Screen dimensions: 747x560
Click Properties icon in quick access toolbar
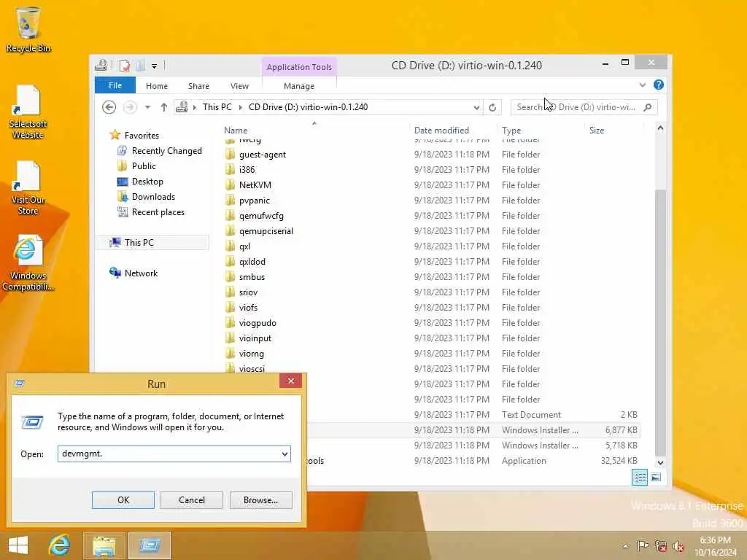coord(124,65)
